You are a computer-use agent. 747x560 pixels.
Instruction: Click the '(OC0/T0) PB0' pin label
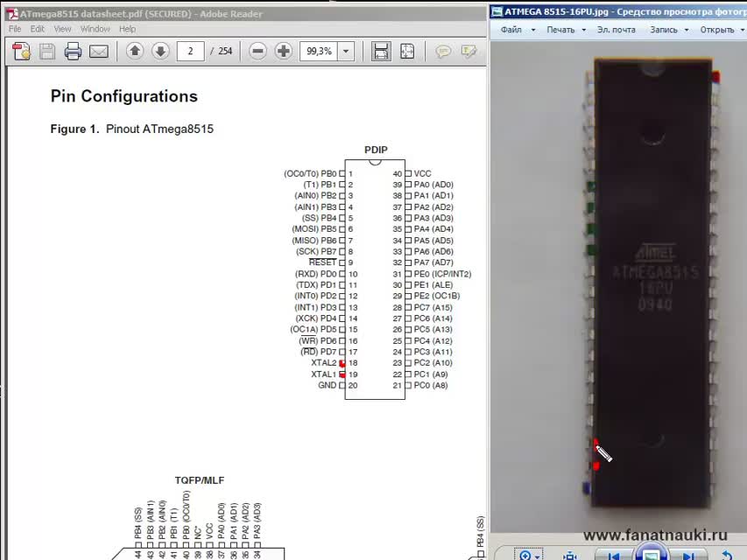click(310, 174)
